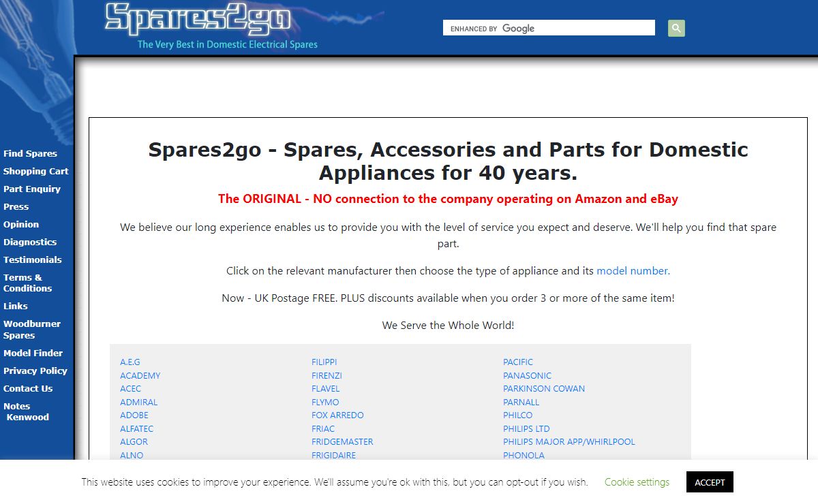Select manufacturer FRIAC
The width and height of the screenshot is (818, 504).
point(323,429)
